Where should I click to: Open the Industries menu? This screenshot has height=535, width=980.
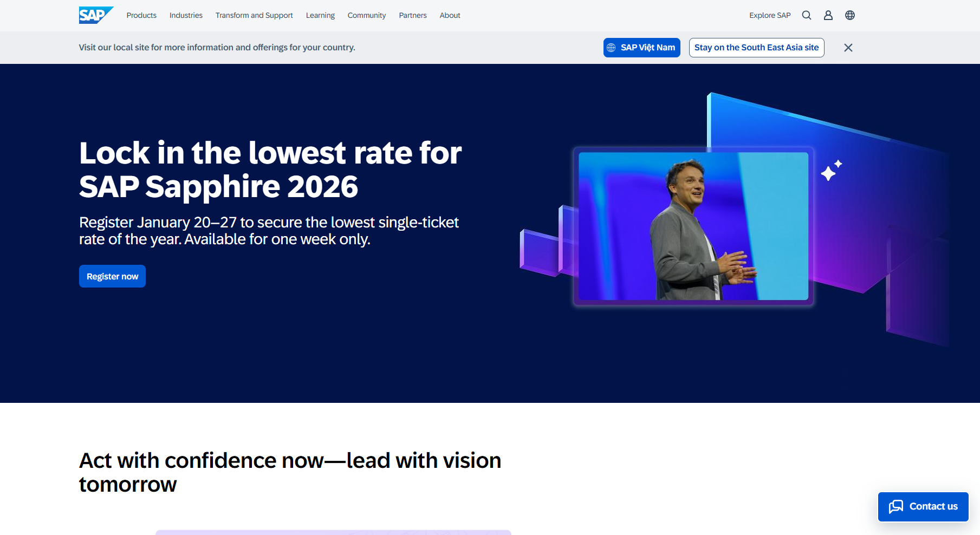click(x=186, y=15)
